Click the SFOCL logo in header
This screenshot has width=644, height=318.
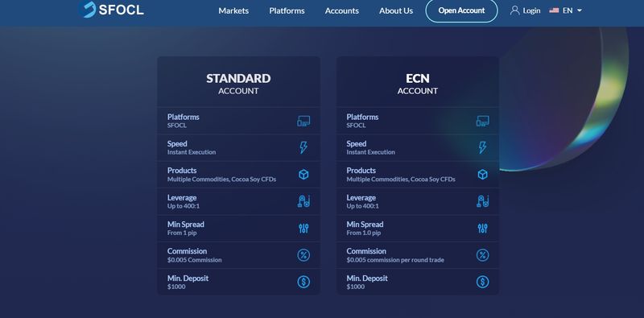(x=112, y=10)
